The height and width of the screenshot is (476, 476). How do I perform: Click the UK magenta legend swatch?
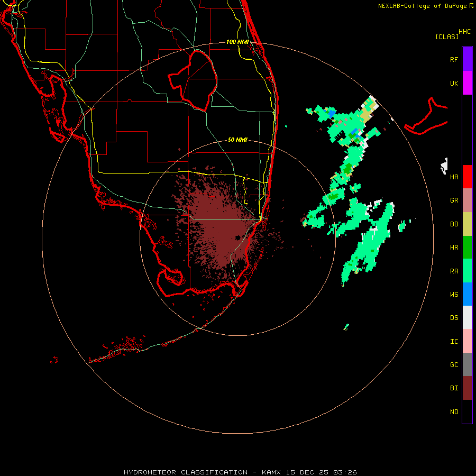pyautogui.click(x=467, y=83)
